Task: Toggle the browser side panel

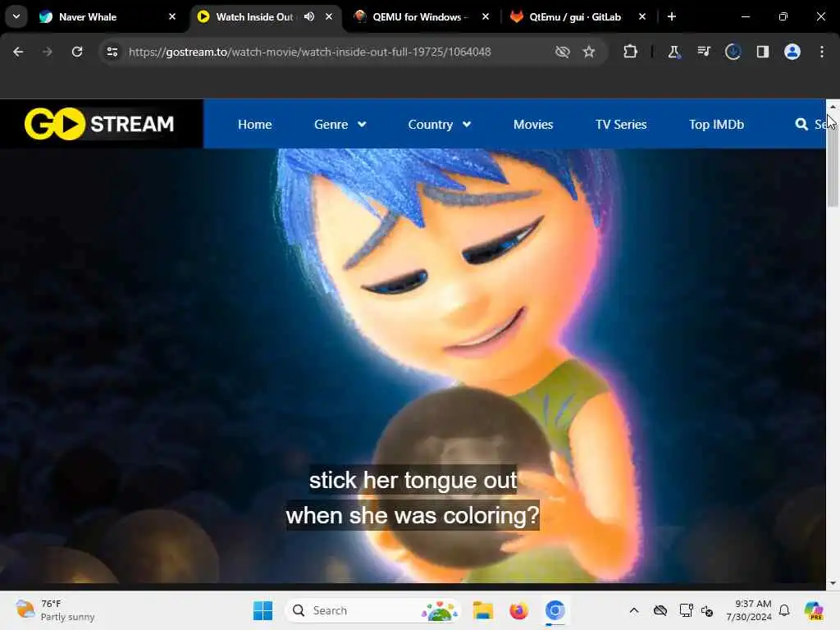Action: pos(762,52)
